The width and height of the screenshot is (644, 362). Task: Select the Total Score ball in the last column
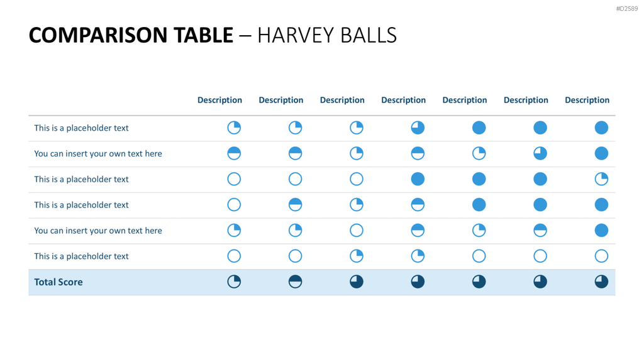601,282
